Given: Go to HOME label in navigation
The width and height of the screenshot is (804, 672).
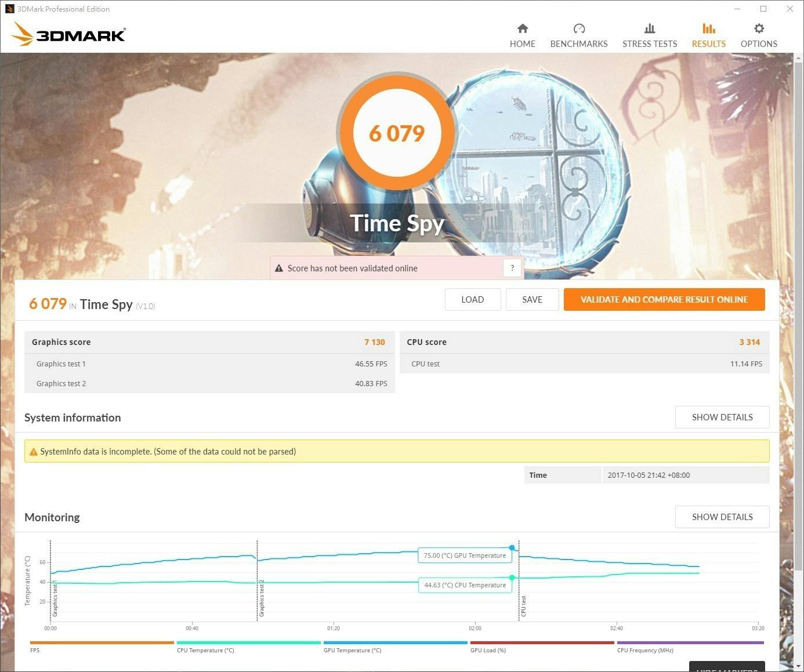Looking at the screenshot, I should tap(523, 44).
